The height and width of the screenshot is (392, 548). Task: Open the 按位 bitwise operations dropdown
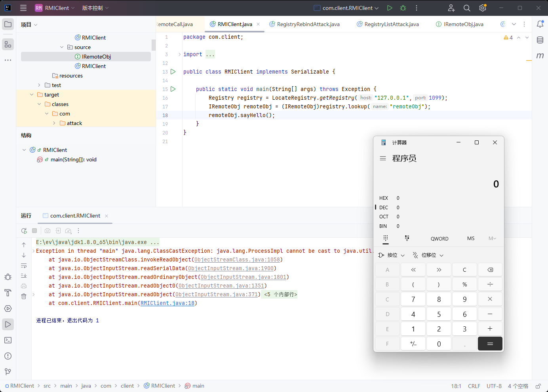coord(392,255)
